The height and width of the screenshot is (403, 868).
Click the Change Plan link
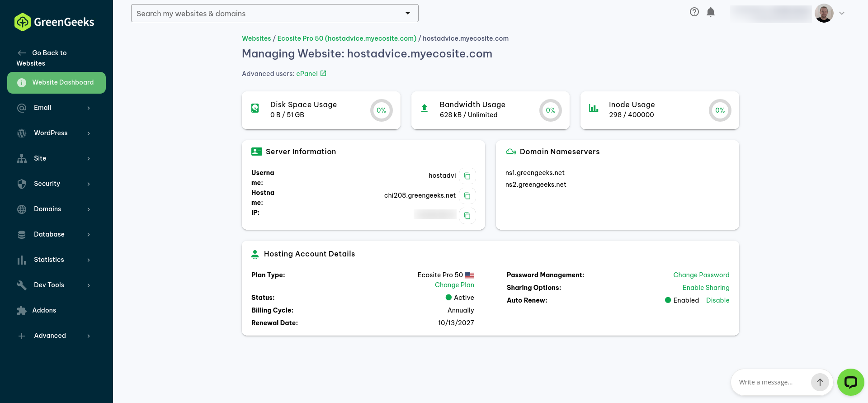pos(454,285)
